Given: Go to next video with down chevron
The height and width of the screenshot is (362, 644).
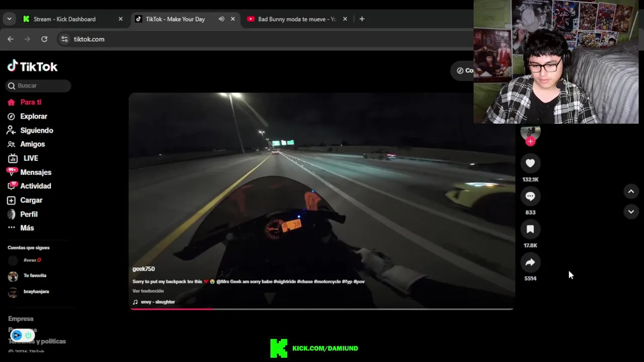Looking at the screenshot, I should point(631,212).
